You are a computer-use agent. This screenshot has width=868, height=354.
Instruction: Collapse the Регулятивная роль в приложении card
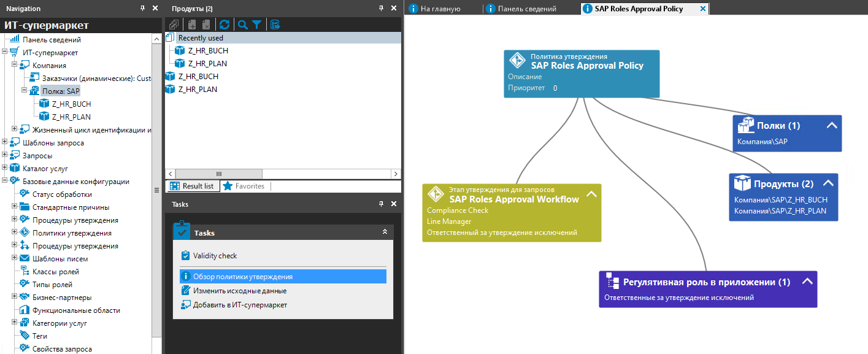807,282
